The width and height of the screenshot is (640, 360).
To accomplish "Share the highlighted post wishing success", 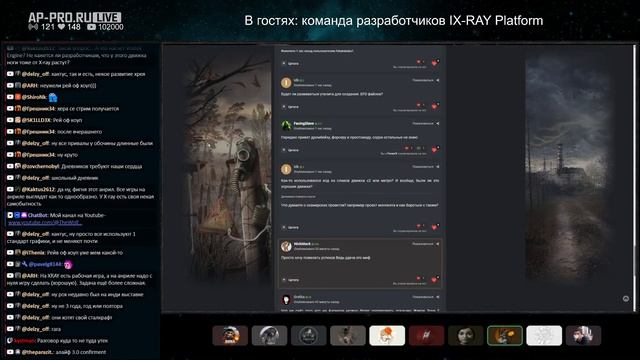I will point(438,244).
